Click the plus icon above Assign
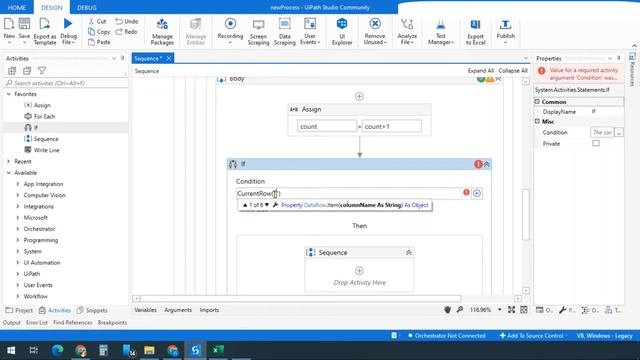This screenshot has height=360, width=640. pos(359,96)
